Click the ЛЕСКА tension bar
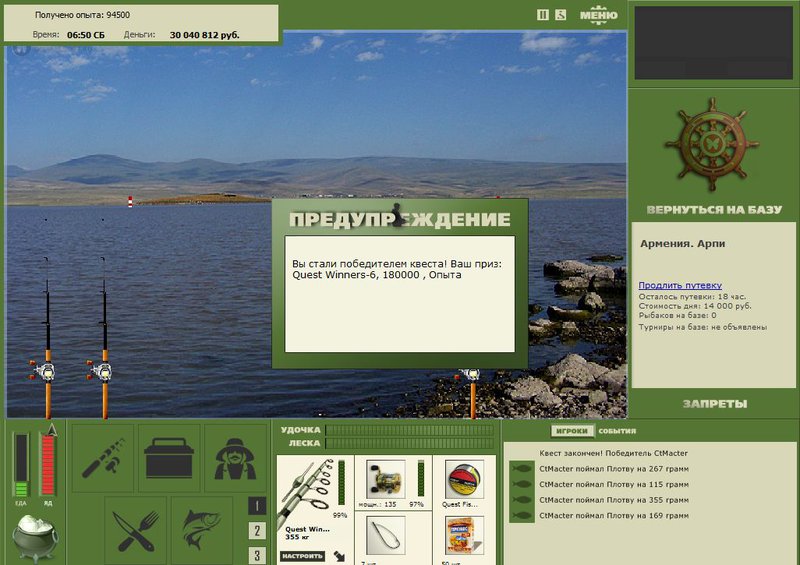Screen dimensions: 800x565 [410, 443]
